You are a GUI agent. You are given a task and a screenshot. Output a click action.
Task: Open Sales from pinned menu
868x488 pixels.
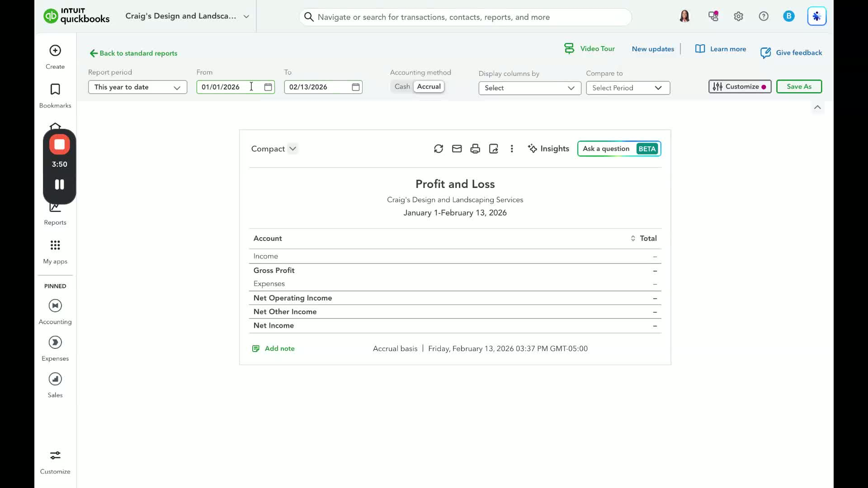pos(55,379)
